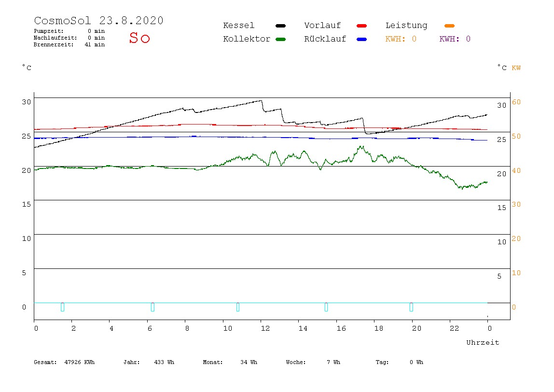
Task: Click the cyan pulse marker just after hour 6
Action: coord(152,307)
